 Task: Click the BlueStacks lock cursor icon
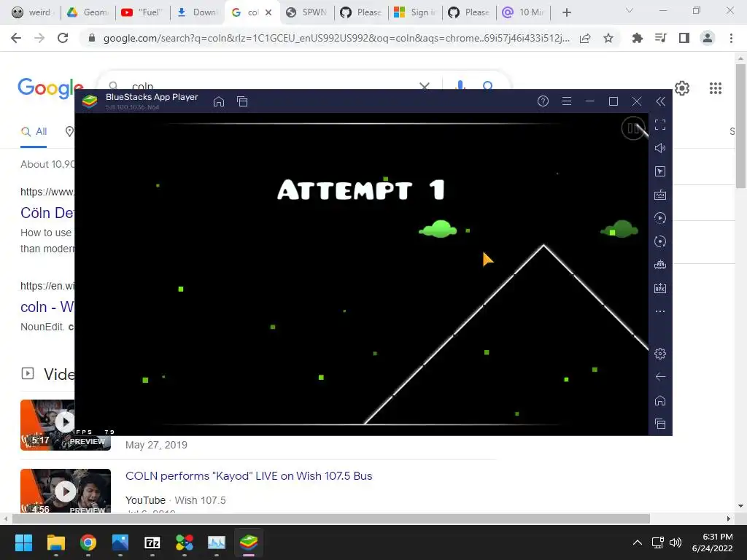[x=659, y=171]
